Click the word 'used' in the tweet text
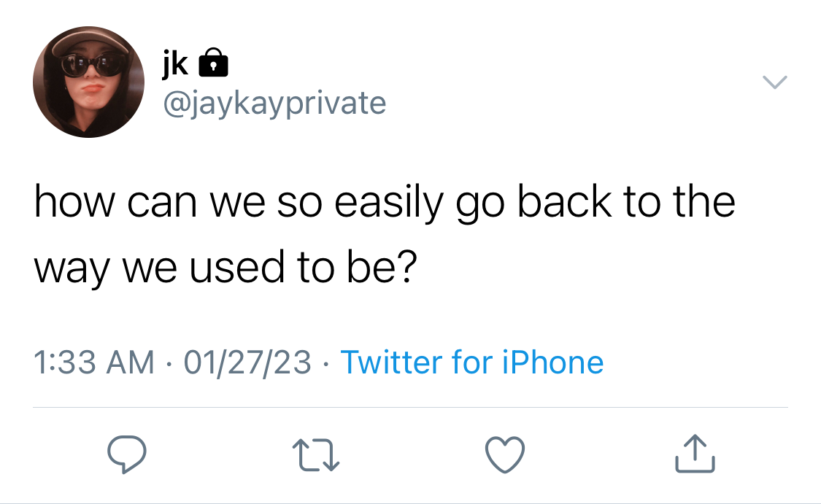 (236, 267)
